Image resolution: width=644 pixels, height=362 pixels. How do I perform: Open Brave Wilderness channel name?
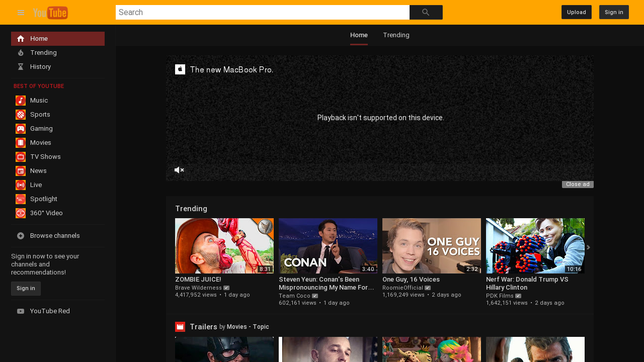(x=198, y=288)
